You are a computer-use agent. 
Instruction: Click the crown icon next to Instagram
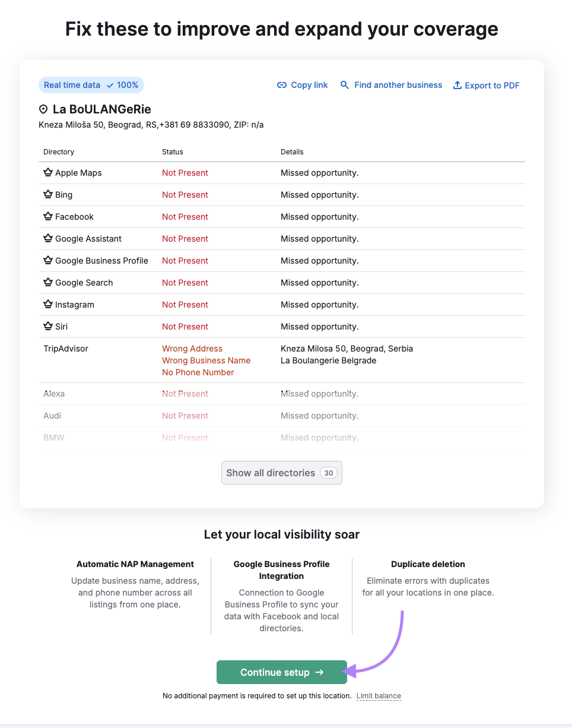(x=48, y=304)
